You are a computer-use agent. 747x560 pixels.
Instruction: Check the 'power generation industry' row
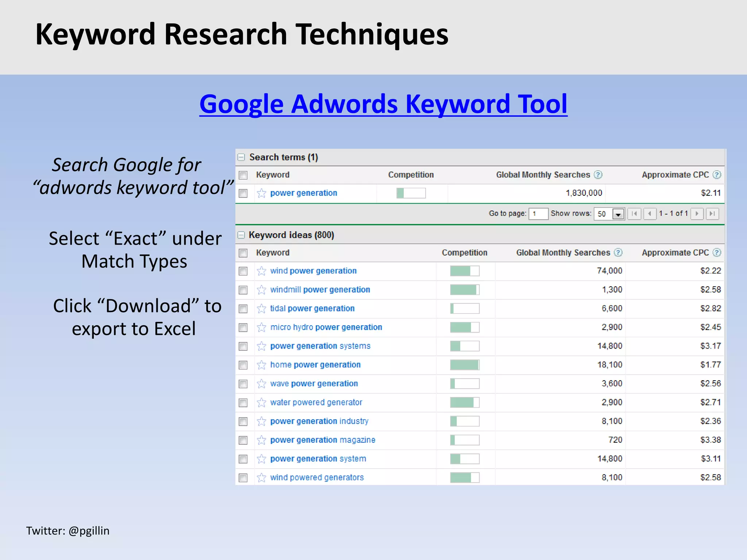pos(243,422)
